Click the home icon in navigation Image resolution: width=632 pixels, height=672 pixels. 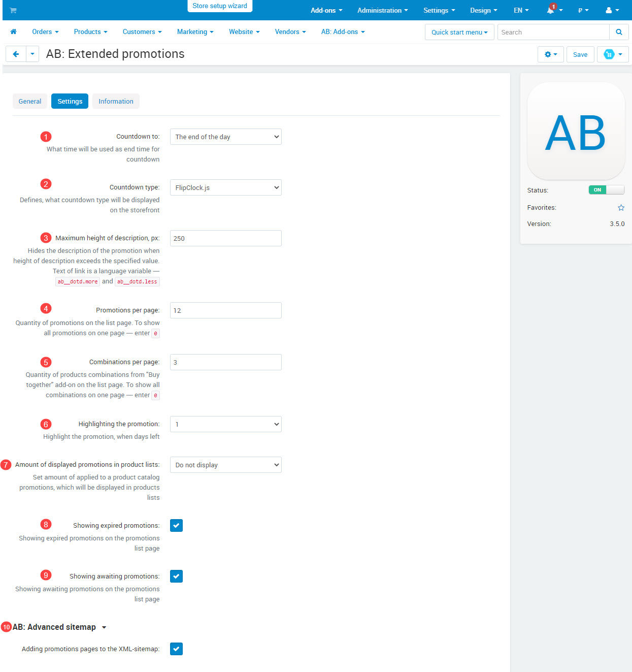click(x=14, y=31)
